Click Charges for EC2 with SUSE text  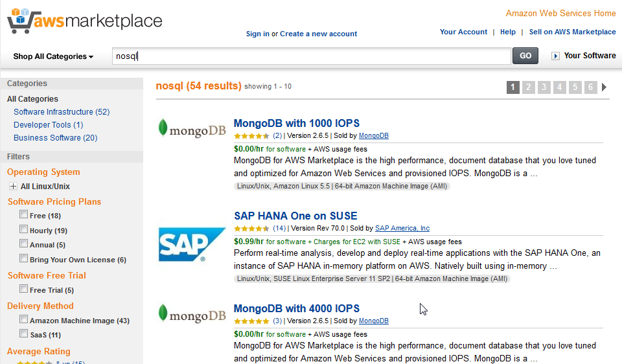point(357,242)
